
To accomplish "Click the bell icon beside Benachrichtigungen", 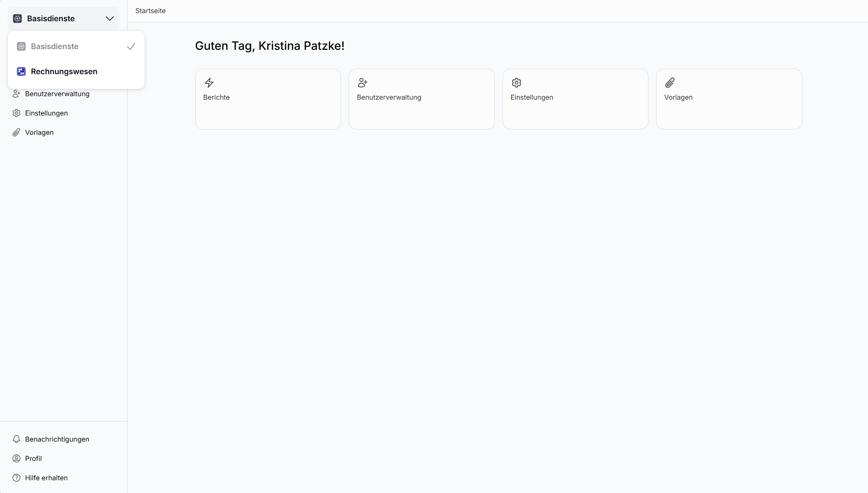I will click(16, 439).
